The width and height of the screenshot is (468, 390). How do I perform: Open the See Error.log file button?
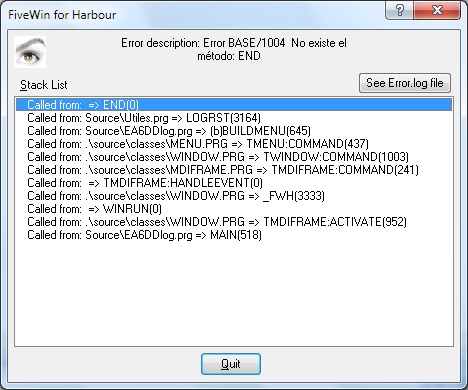pos(405,83)
